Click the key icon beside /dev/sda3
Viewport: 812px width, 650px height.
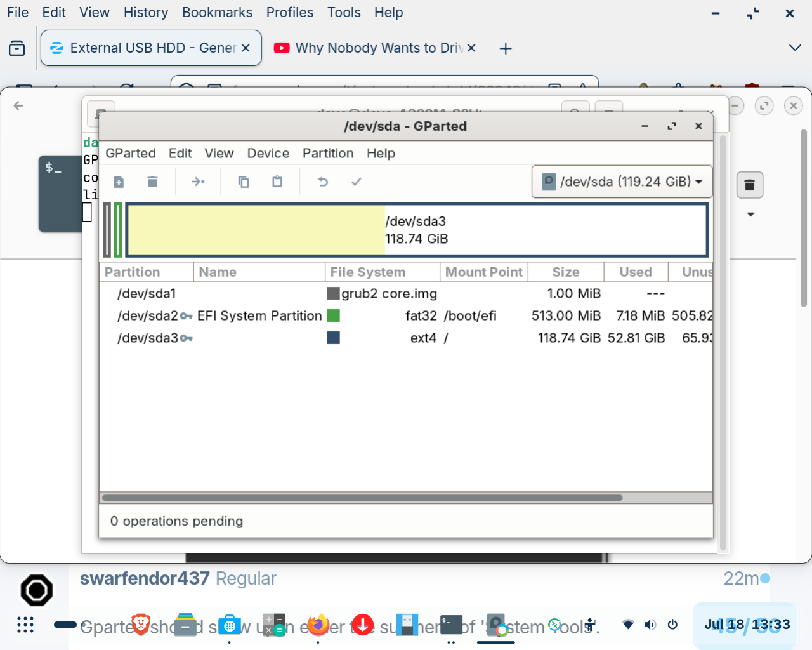tap(186, 338)
